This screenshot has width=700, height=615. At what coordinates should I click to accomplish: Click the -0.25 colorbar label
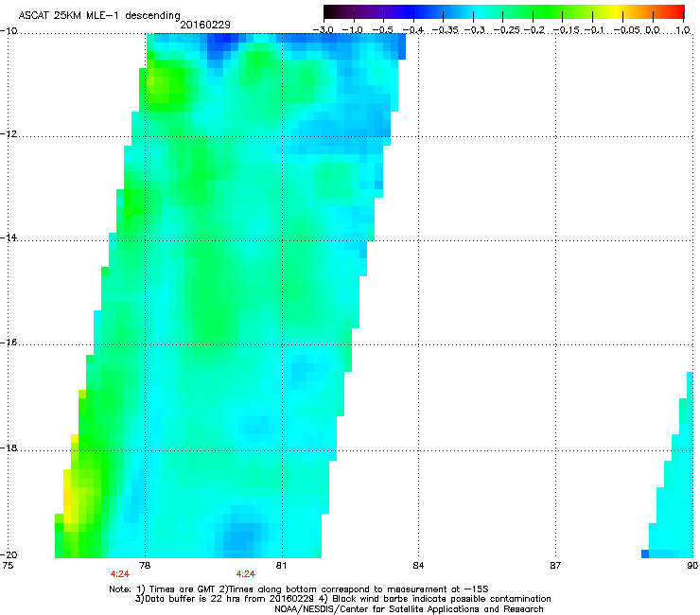[506, 30]
